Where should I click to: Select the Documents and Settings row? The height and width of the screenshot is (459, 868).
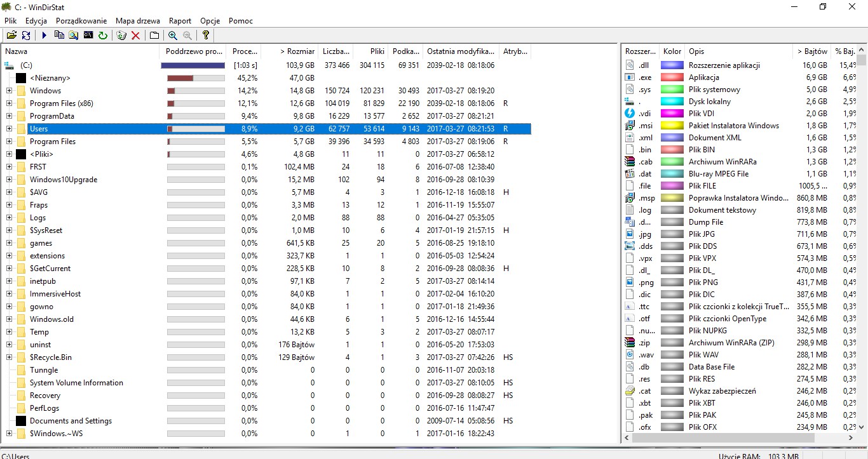[x=266, y=421]
